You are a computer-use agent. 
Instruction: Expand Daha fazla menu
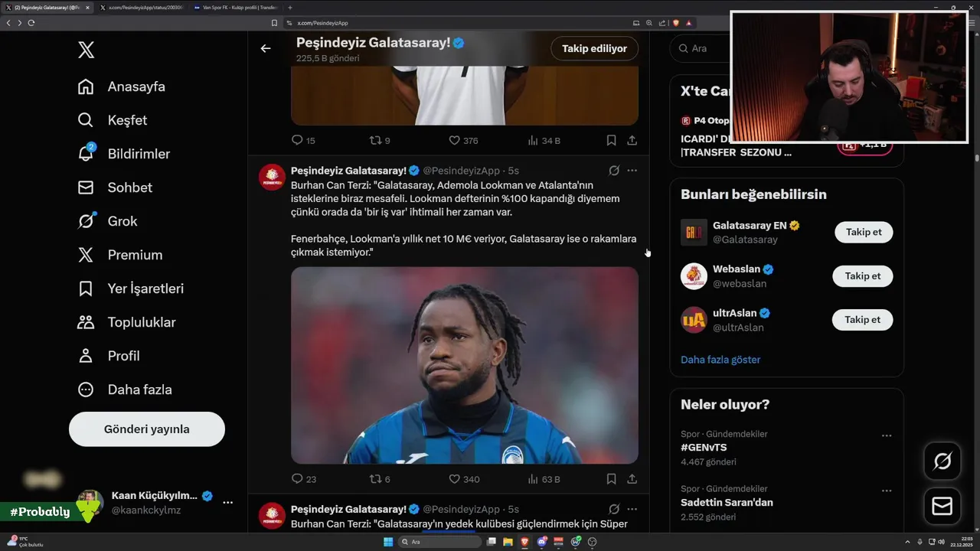pos(125,390)
